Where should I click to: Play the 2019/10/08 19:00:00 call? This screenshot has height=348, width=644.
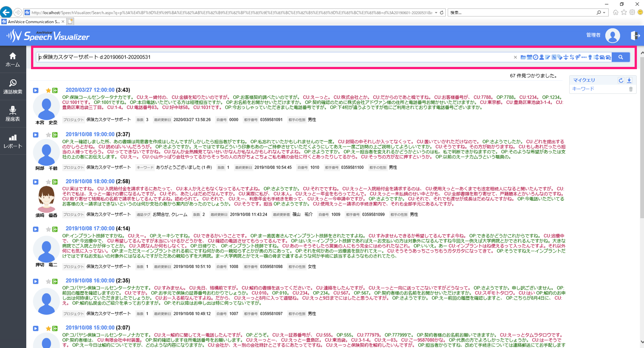click(36, 135)
